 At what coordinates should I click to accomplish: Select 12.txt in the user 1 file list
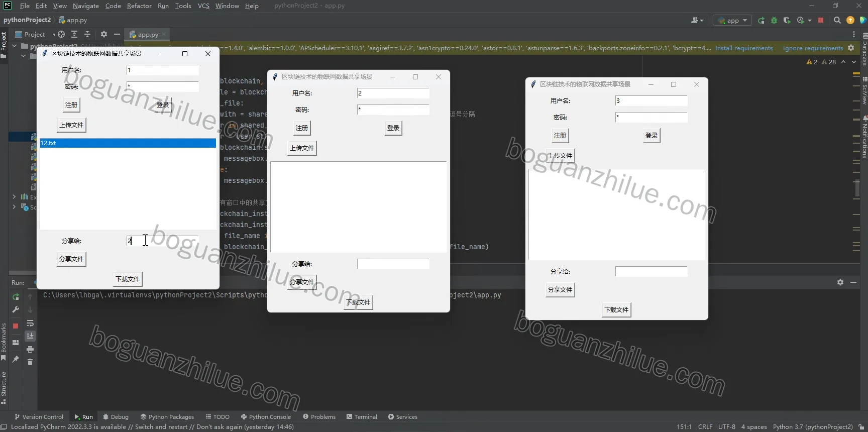click(x=128, y=143)
